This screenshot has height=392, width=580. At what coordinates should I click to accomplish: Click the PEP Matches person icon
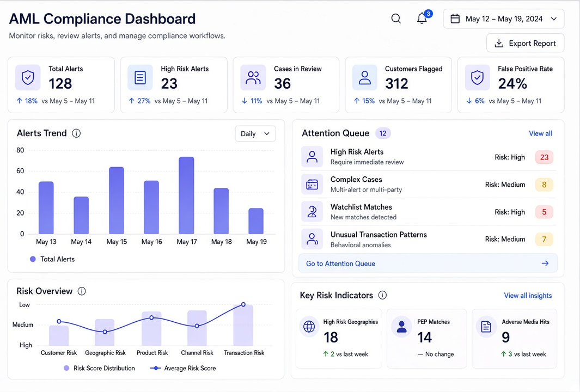(x=402, y=327)
